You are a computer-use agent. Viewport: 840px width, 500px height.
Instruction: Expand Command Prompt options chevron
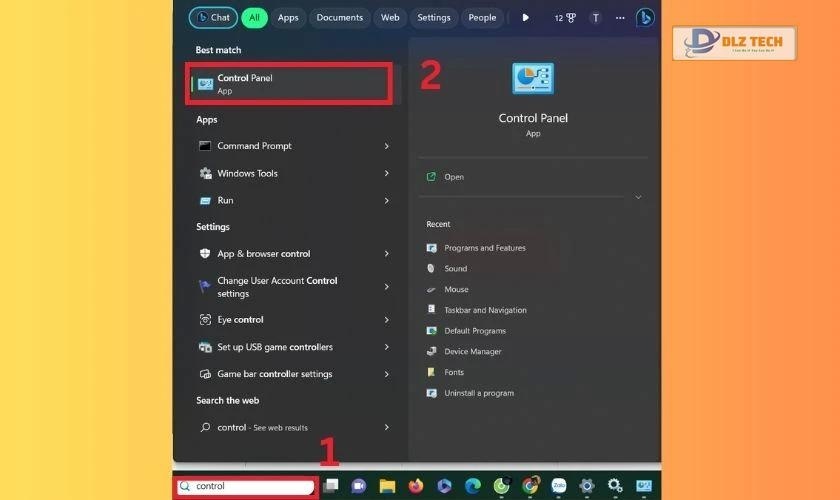pos(386,146)
